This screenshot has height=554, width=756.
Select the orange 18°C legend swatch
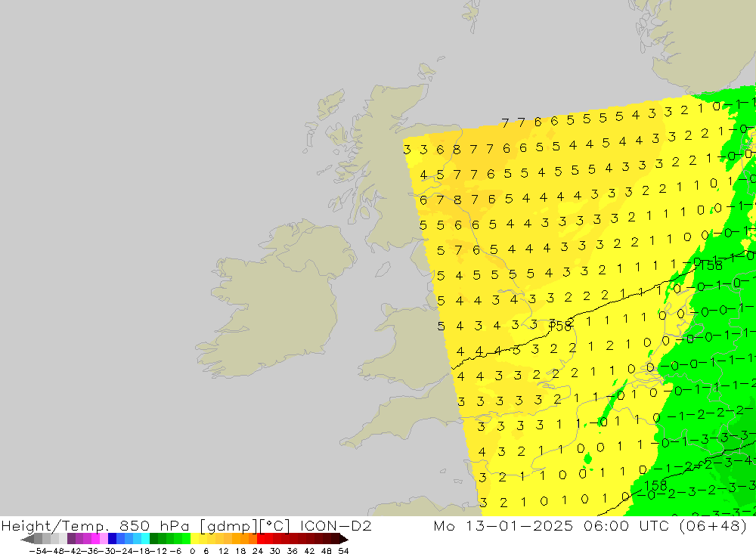tap(244, 539)
